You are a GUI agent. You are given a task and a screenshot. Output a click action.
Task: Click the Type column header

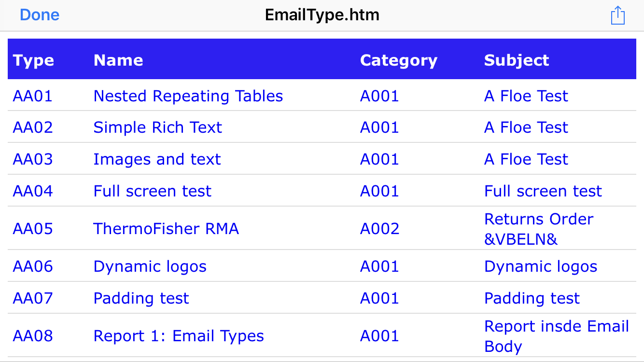click(33, 61)
